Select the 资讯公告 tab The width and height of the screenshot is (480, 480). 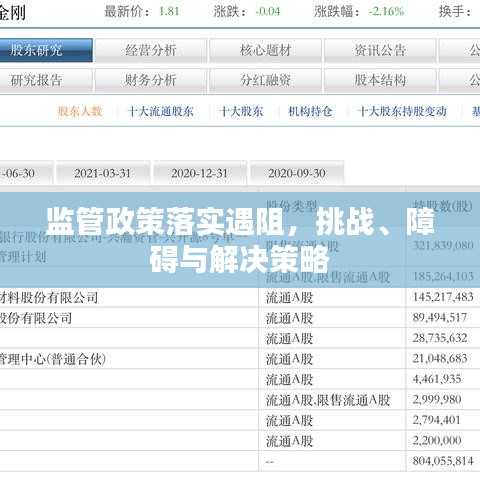point(380,50)
